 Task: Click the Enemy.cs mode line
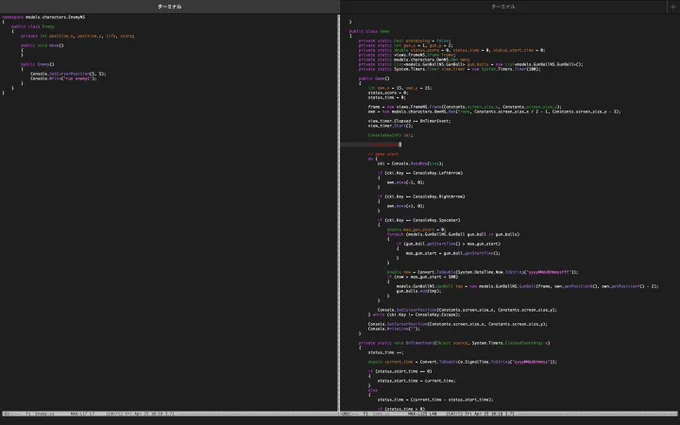click(169, 414)
